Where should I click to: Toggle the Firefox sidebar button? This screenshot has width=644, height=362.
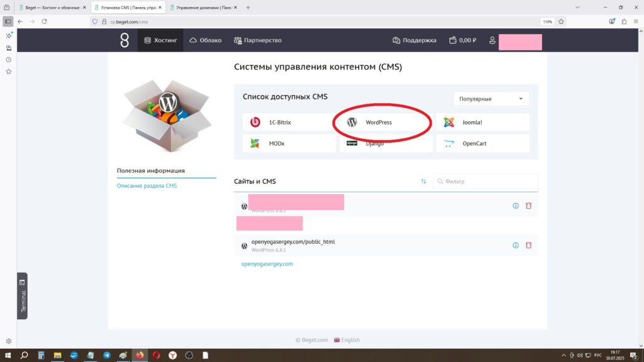(x=8, y=22)
